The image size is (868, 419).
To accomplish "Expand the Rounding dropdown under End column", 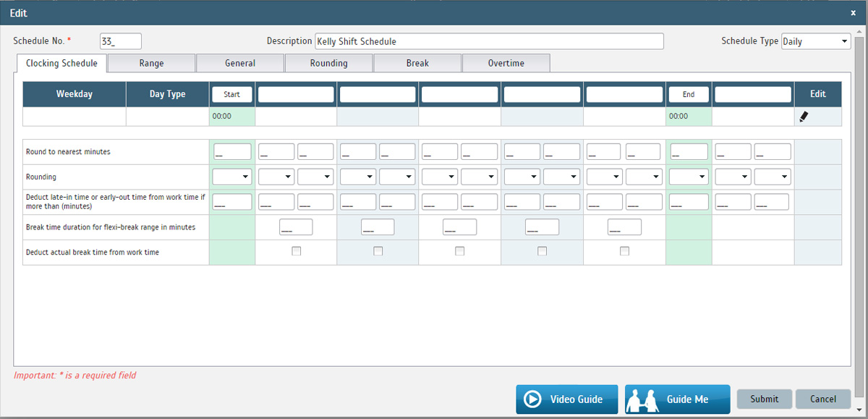I will (x=688, y=177).
